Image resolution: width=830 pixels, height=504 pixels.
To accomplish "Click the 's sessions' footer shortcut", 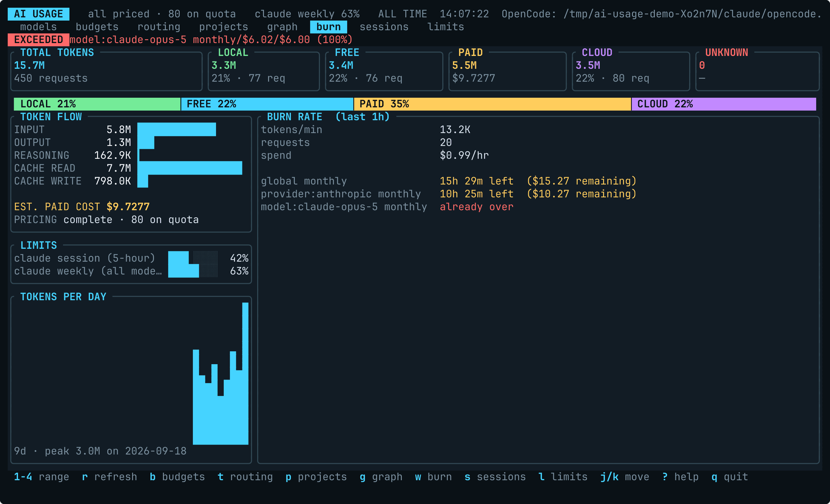I will click(495, 477).
